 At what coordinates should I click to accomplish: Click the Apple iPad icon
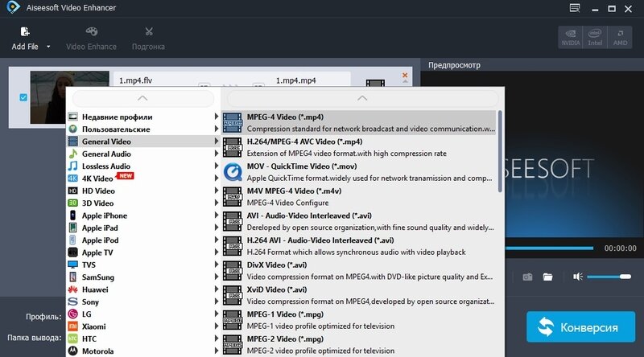point(72,228)
